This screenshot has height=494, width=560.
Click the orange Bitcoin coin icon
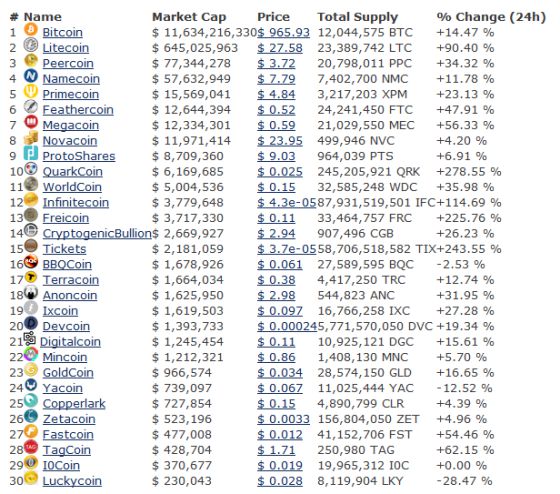coord(31,29)
